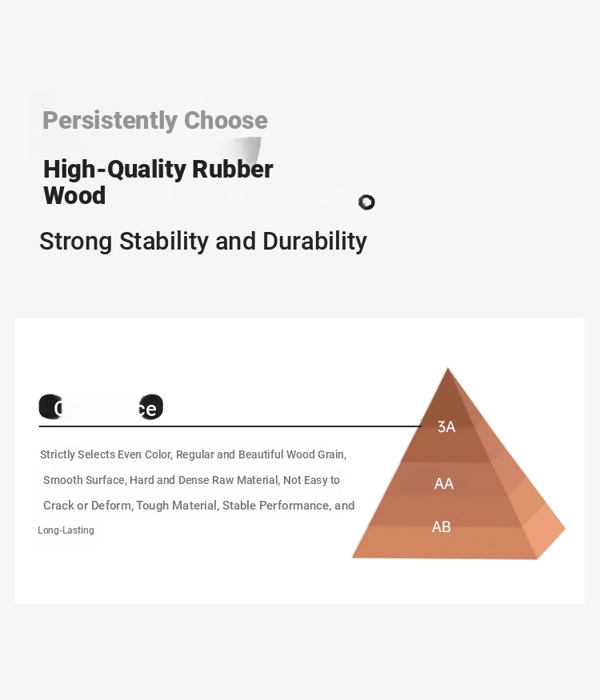
Task: Click the left black rounded badge
Action: click(50, 407)
